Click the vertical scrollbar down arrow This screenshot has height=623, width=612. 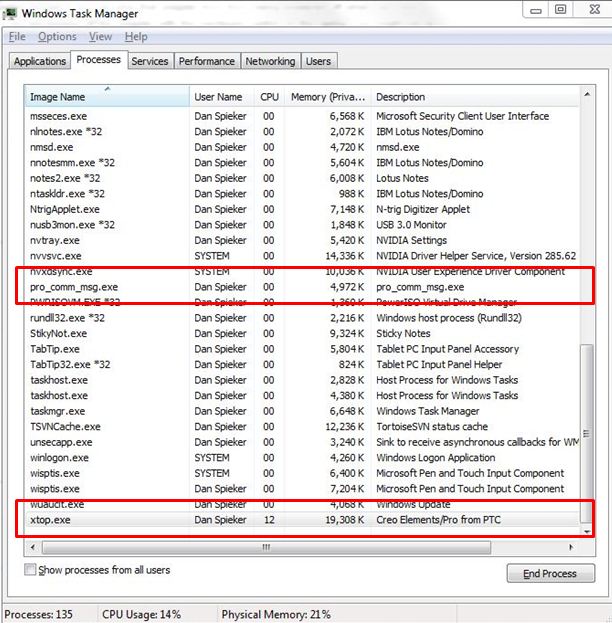587,532
